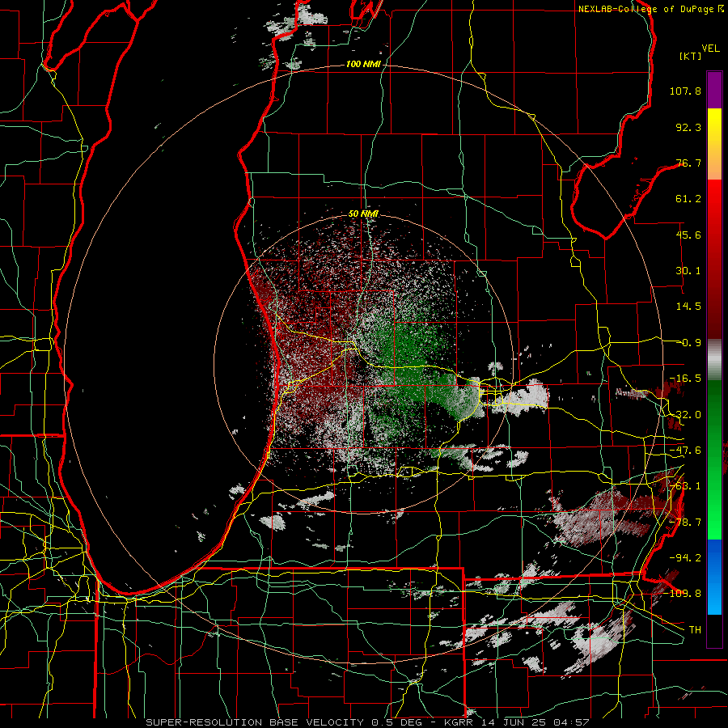Click the 30.1 velocity scale value

(688, 271)
